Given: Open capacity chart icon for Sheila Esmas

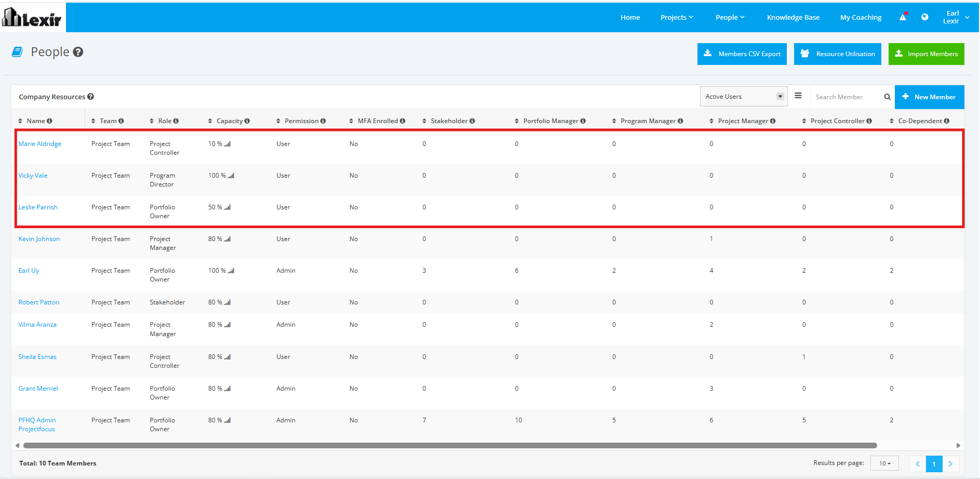Looking at the screenshot, I should pos(227,357).
